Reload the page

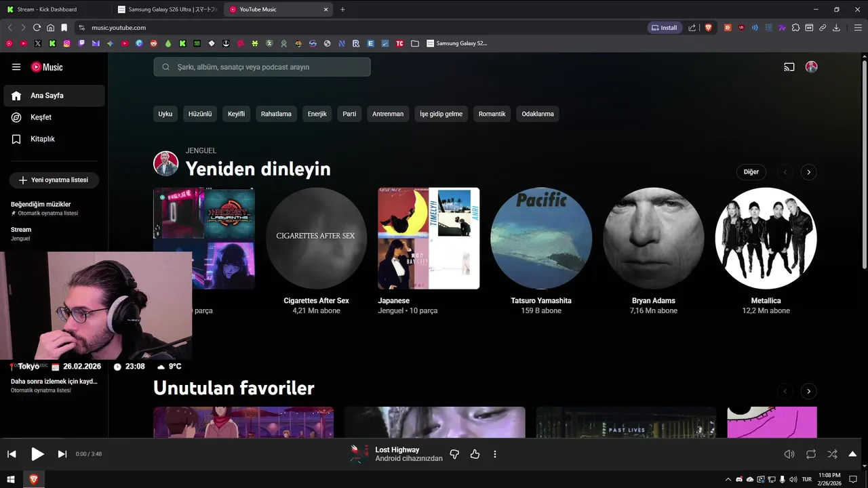coord(37,28)
